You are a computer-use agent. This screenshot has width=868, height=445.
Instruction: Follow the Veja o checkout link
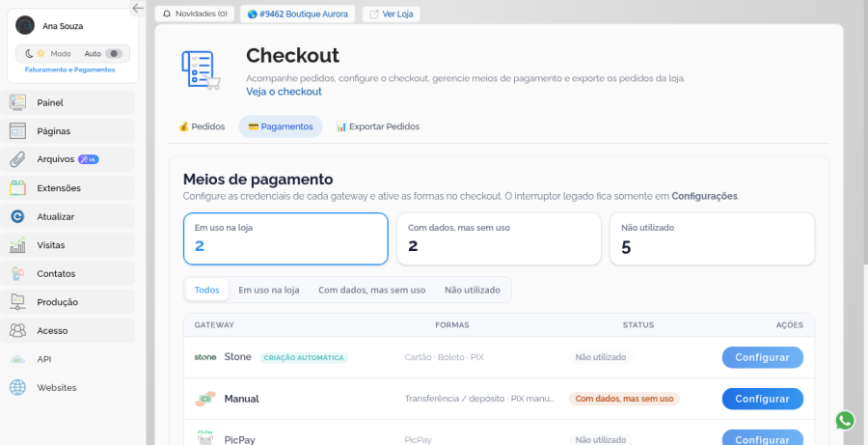pyautogui.click(x=284, y=92)
